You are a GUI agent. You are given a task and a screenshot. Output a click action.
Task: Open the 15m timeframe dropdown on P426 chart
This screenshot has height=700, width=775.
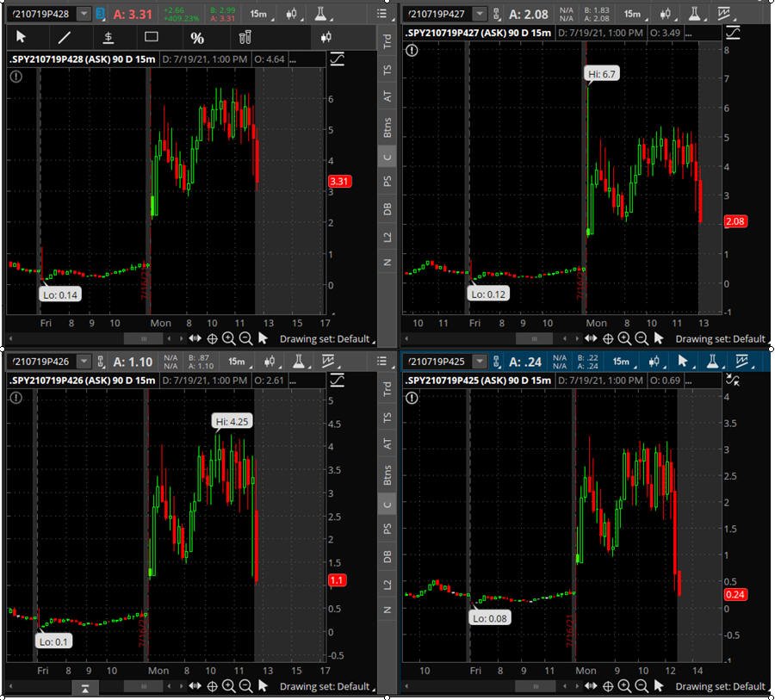[x=239, y=362]
